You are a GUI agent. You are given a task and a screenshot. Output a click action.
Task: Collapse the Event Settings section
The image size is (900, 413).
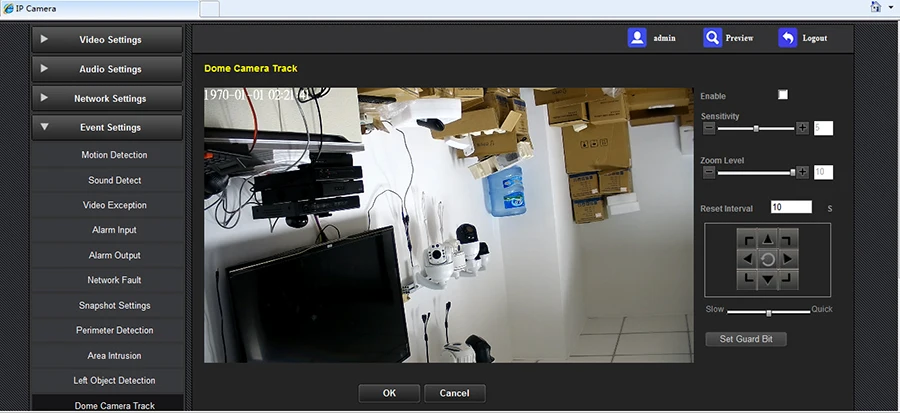[x=107, y=127]
